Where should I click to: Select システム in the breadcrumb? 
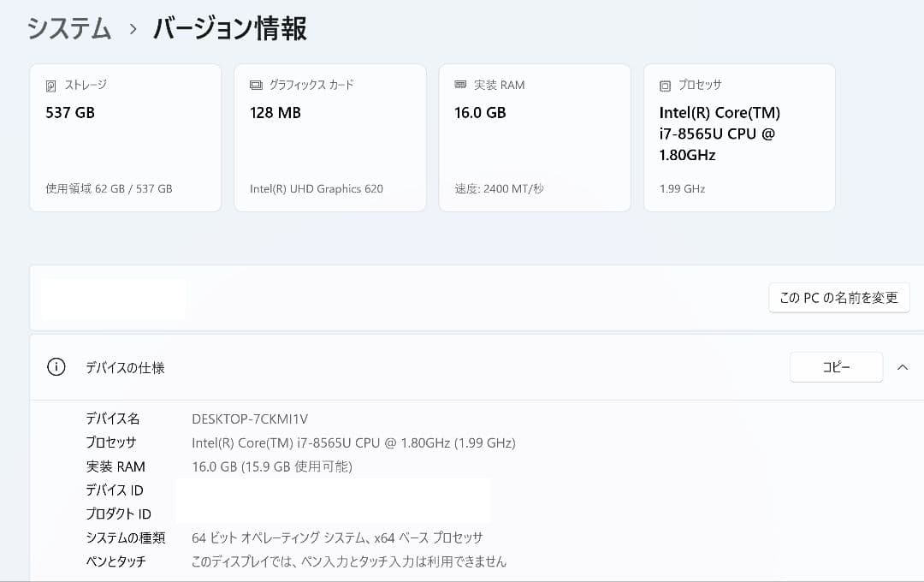point(68,28)
